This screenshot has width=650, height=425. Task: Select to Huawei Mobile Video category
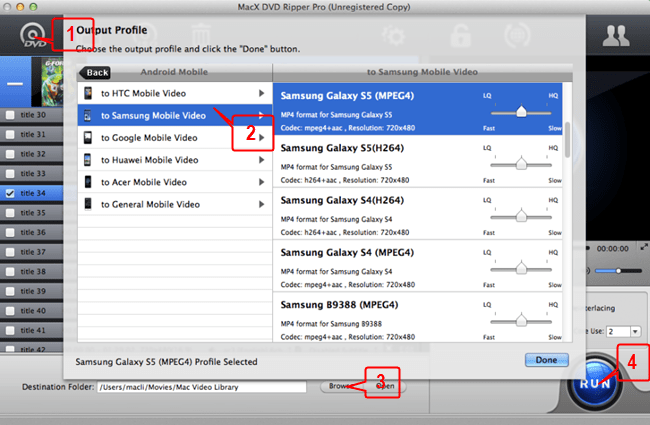[175, 160]
